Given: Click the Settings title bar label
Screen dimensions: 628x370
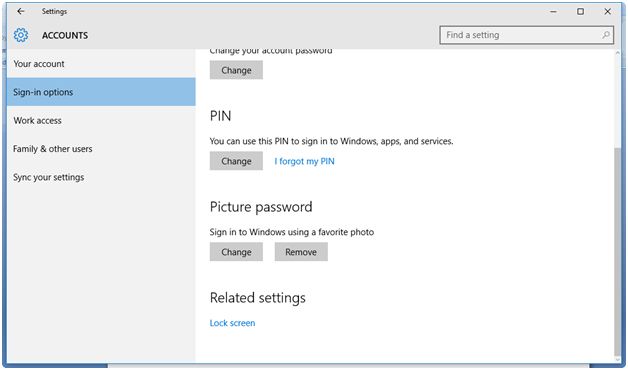Looking at the screenshot, I should [x=54, y=12].
